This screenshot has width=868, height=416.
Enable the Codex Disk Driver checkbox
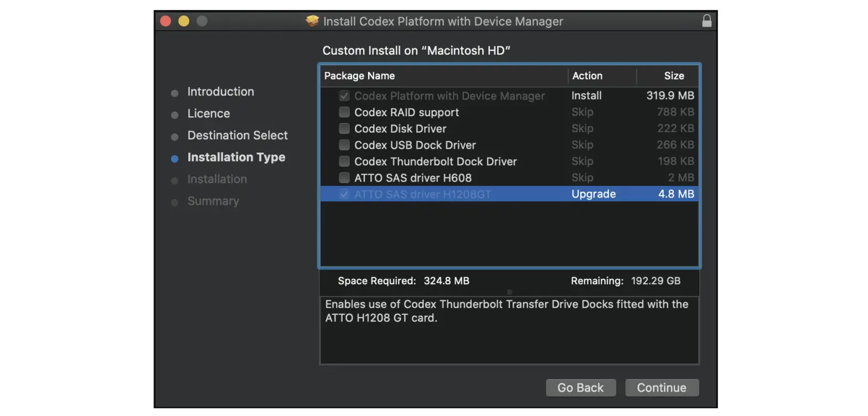pos(344,128)
